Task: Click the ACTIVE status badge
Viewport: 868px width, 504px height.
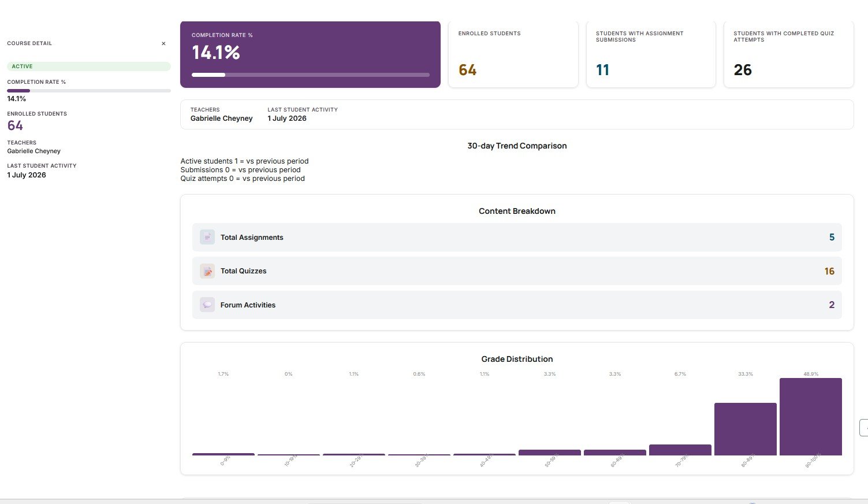Action: pyautogui.click(x=89, y=66)
